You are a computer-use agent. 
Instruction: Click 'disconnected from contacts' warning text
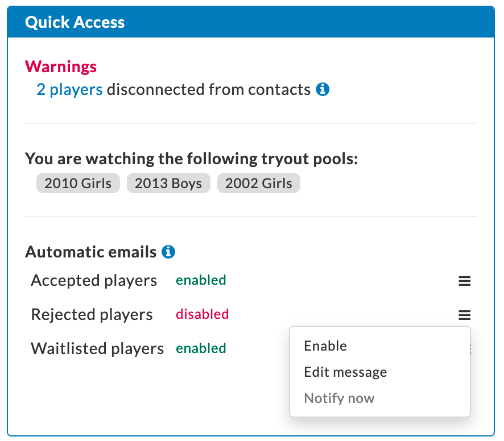click(209, 89)
